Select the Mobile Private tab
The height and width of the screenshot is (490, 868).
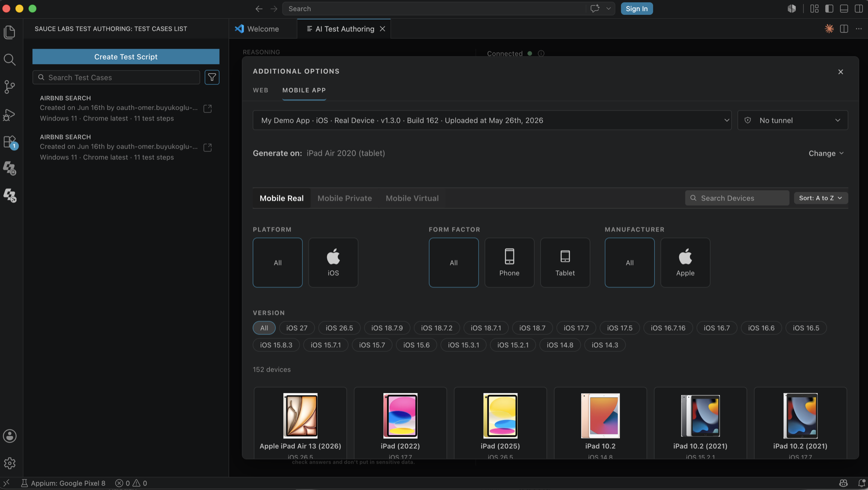pyautogui.click(x=345, y=198)
